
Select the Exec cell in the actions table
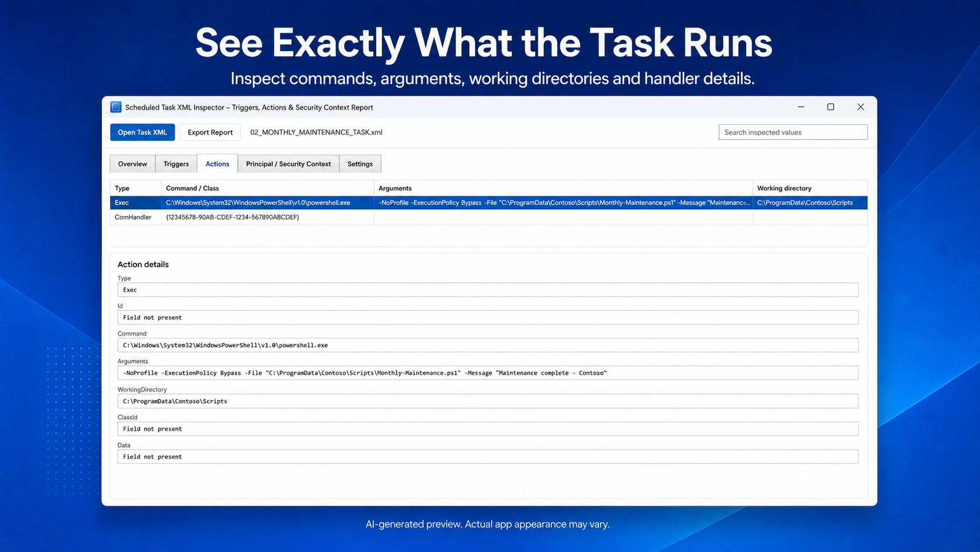point(135,202)
